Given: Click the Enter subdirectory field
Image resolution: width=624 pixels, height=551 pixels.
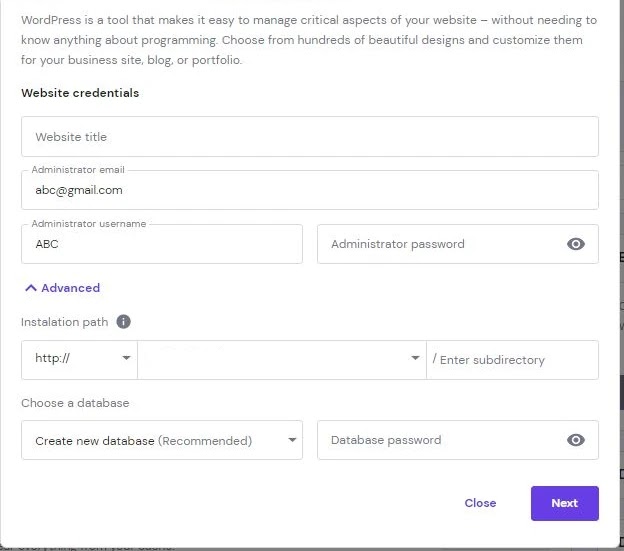Looking at the screenshot, I should click(512, 360).
